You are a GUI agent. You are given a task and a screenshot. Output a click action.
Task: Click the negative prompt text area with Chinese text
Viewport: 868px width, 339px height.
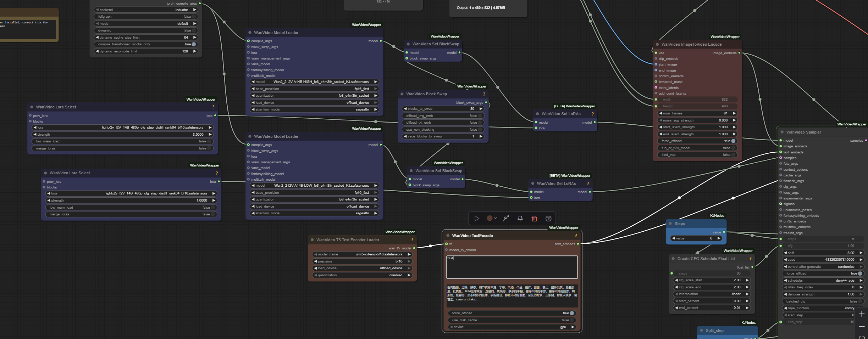click(512, 296)
